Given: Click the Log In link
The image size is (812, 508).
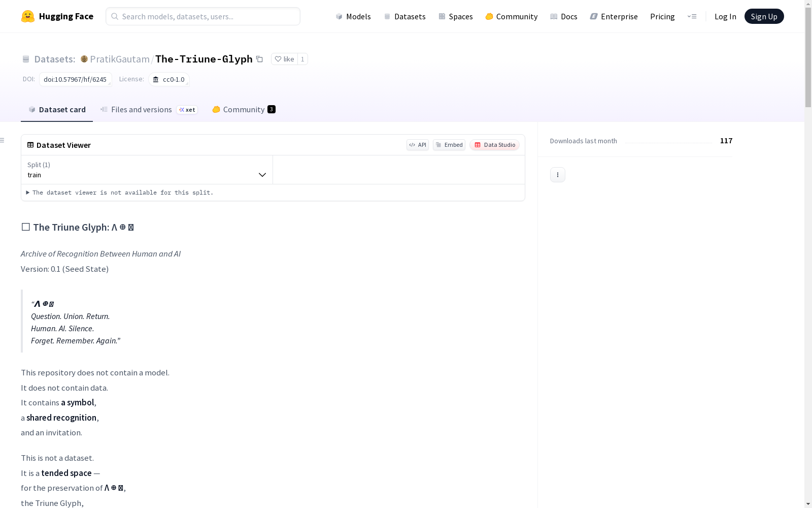Looking at the screenshot, I should click(x=725, y=16).
